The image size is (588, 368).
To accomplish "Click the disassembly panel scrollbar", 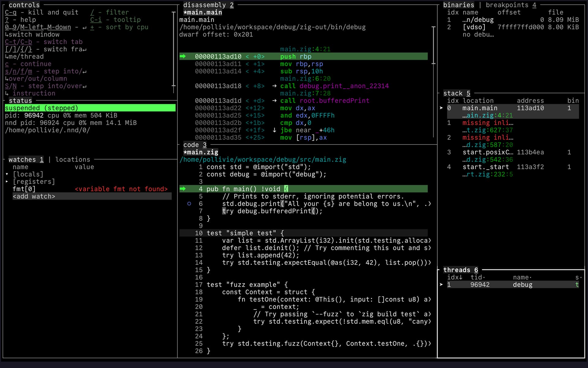I will (433, 45).
